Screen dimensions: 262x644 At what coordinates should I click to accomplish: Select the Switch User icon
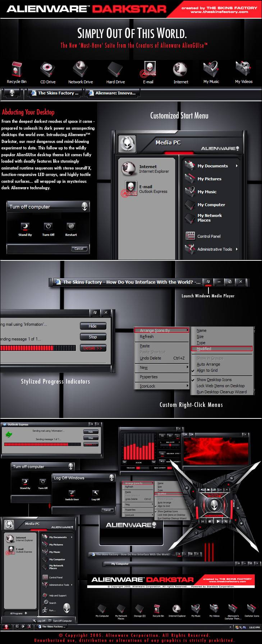coord(72,494)
